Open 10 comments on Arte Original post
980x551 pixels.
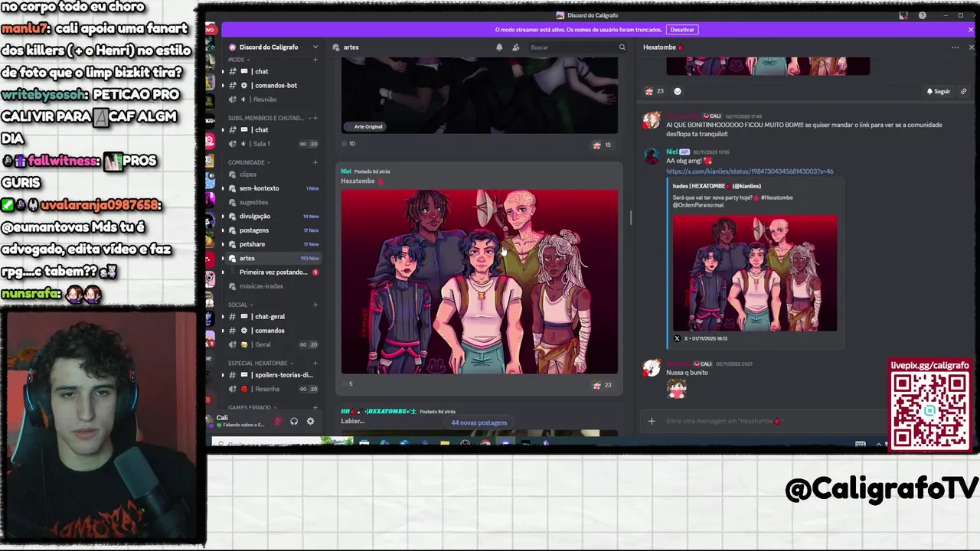tap(348, 144)
